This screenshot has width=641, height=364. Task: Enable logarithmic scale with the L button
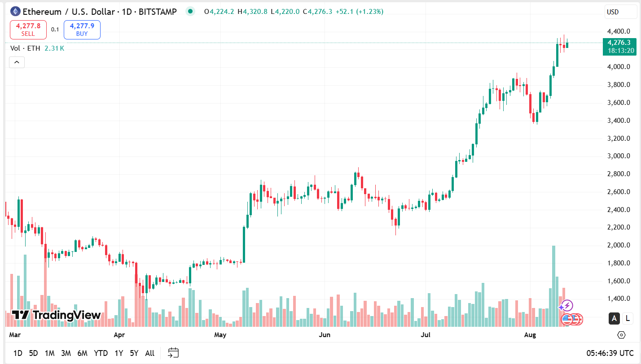[627, 318]
